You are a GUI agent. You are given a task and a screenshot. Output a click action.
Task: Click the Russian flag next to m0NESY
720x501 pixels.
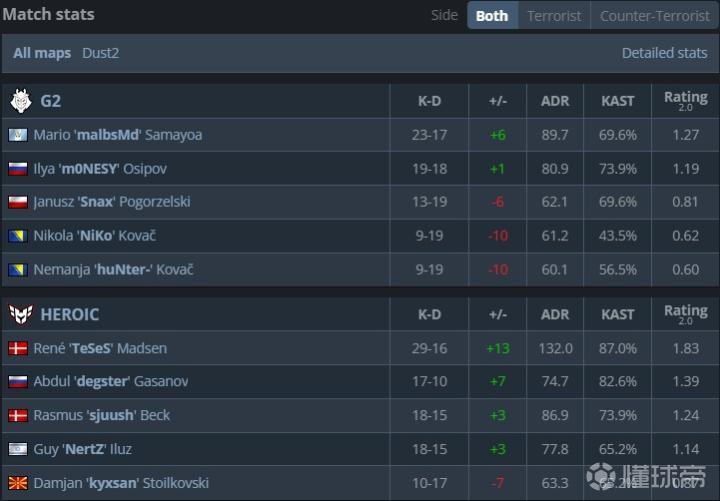(x=17, y=169)
